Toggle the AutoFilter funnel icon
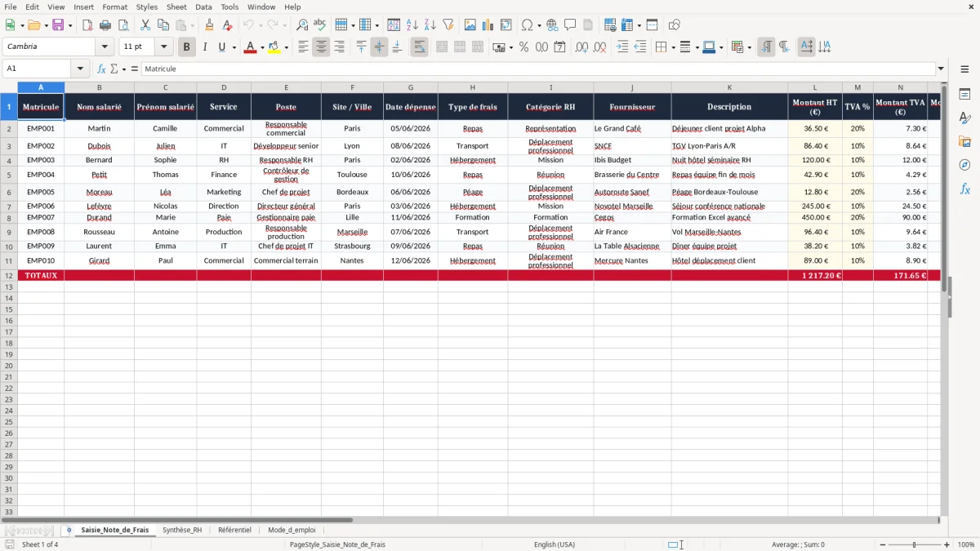This screenshot has height=551, width=980. point(448,25)
